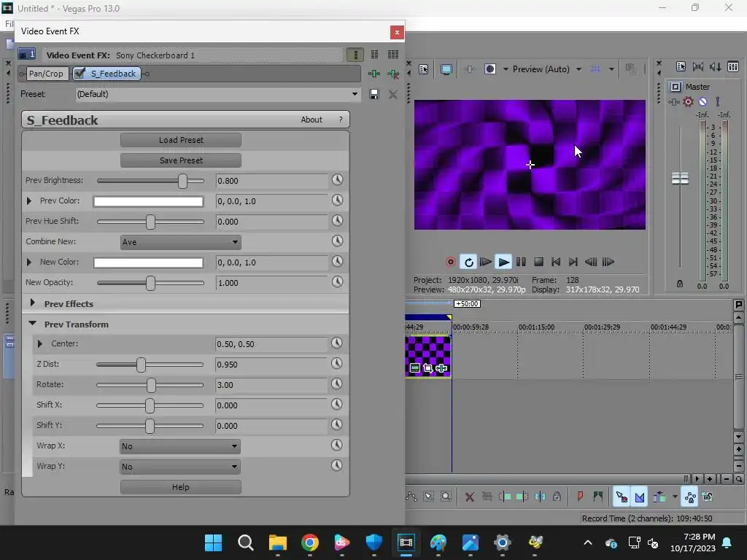Click the Z Dist value field 0.950
Viewport: 747px width, 560px height.
[271, 365]
